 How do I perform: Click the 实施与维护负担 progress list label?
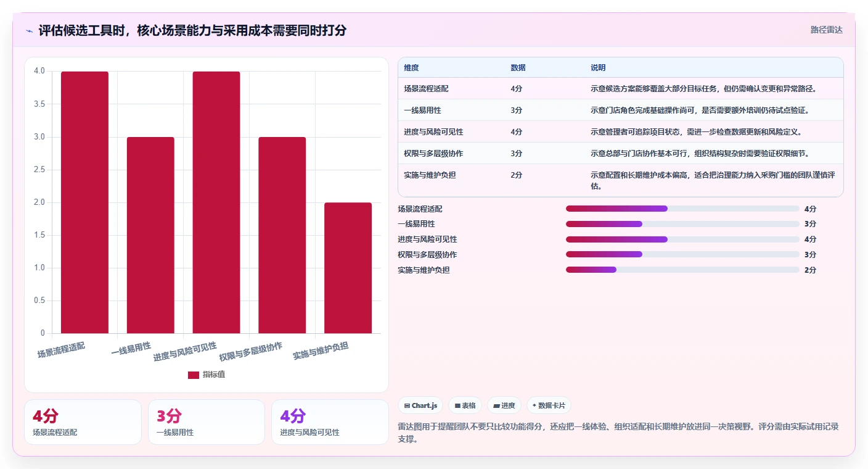pyautogui.click(x=424, y=270)
